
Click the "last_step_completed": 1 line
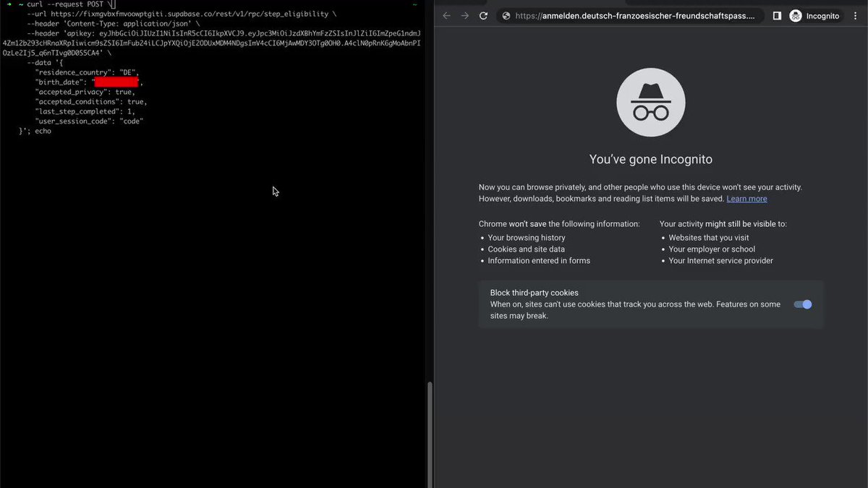click(85, 111)
